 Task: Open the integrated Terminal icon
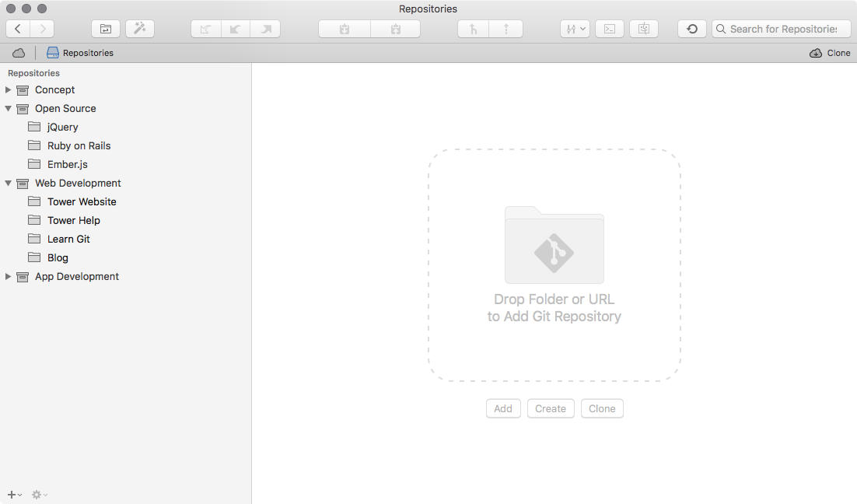[610, 28]
